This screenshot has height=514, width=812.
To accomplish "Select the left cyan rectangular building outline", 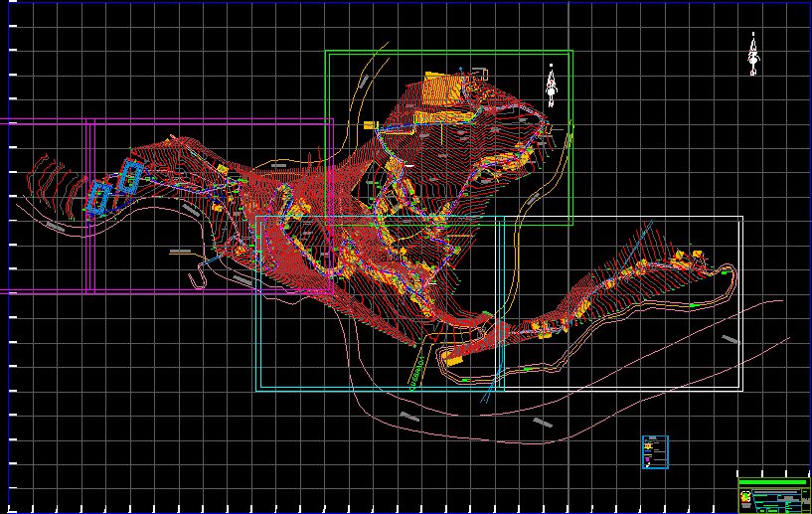I will click(x=98, y=197).
